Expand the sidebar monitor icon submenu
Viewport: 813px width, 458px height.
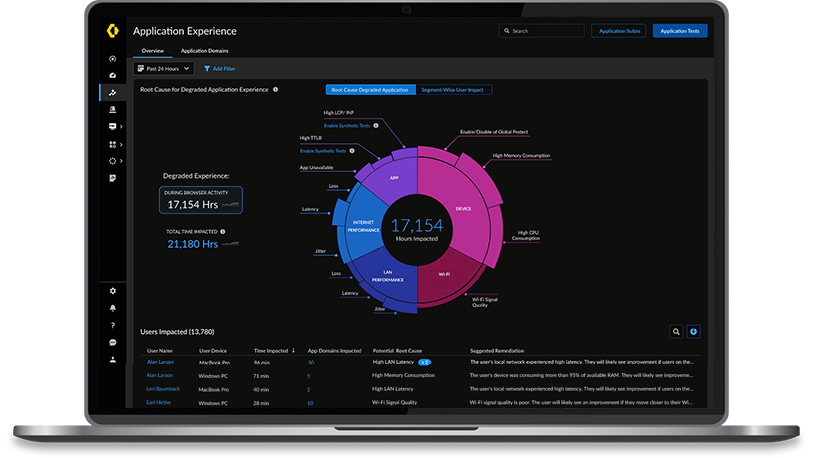122,127
